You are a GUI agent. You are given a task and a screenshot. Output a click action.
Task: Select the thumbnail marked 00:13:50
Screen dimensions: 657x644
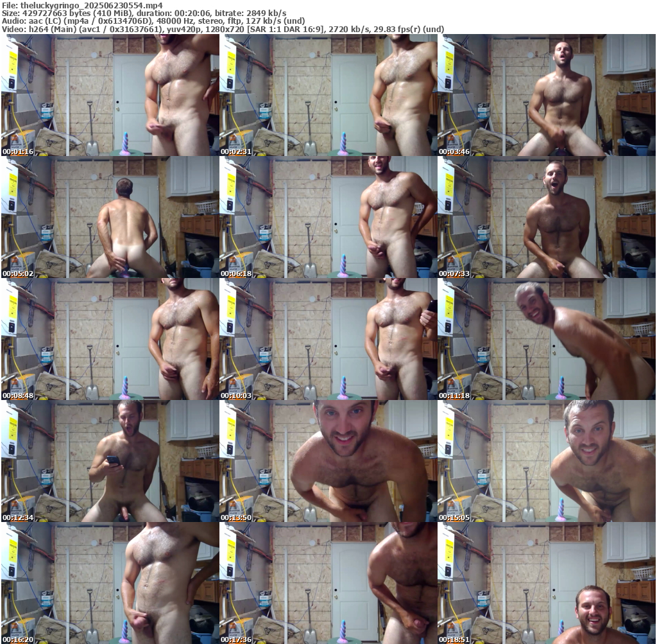pos(328,461)
